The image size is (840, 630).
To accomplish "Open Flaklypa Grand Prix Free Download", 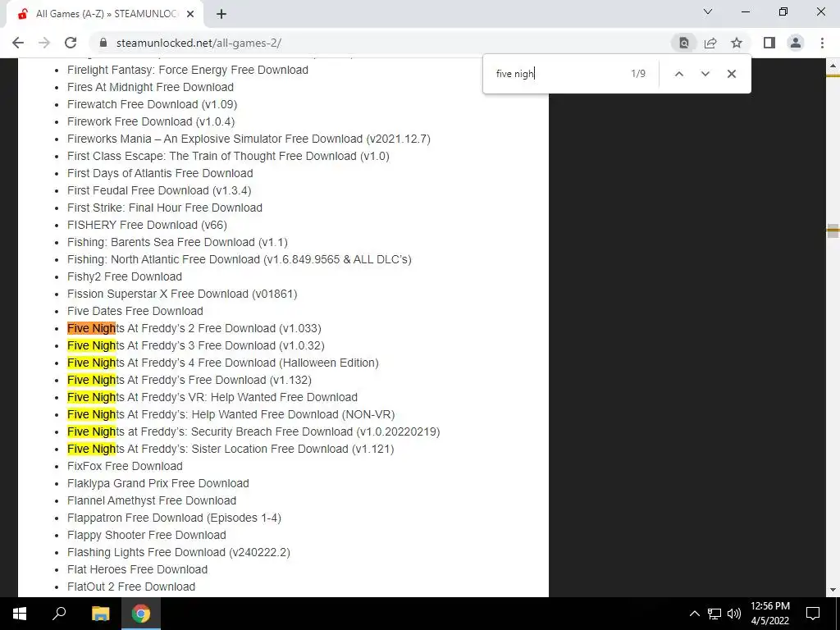I will tap(158, 483).
